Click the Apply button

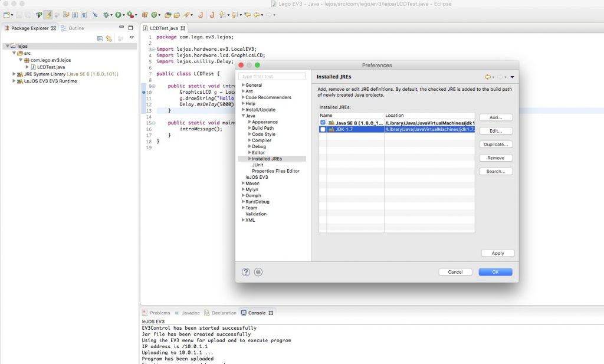coord(498,253)
